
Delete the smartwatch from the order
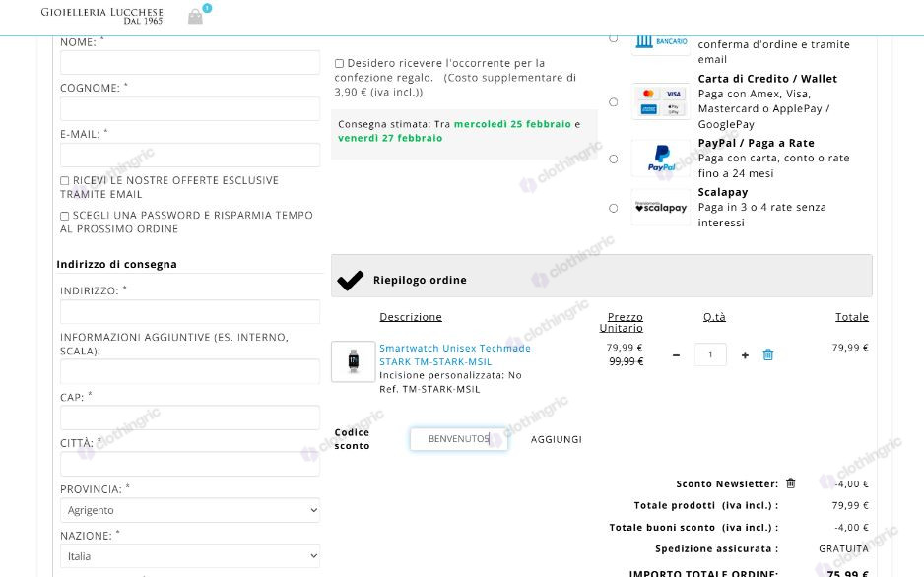[767, 355]
